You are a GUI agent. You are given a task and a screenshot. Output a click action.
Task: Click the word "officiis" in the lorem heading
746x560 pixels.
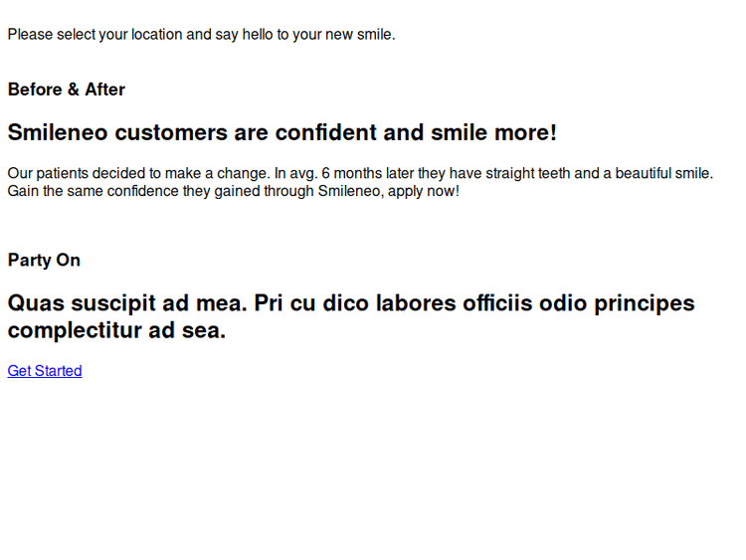tap(497, 303)
